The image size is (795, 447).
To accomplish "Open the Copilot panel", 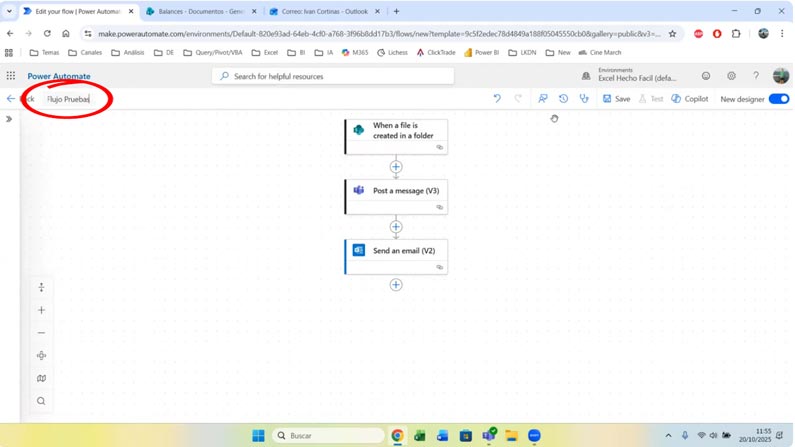I will tap(690, 99).
